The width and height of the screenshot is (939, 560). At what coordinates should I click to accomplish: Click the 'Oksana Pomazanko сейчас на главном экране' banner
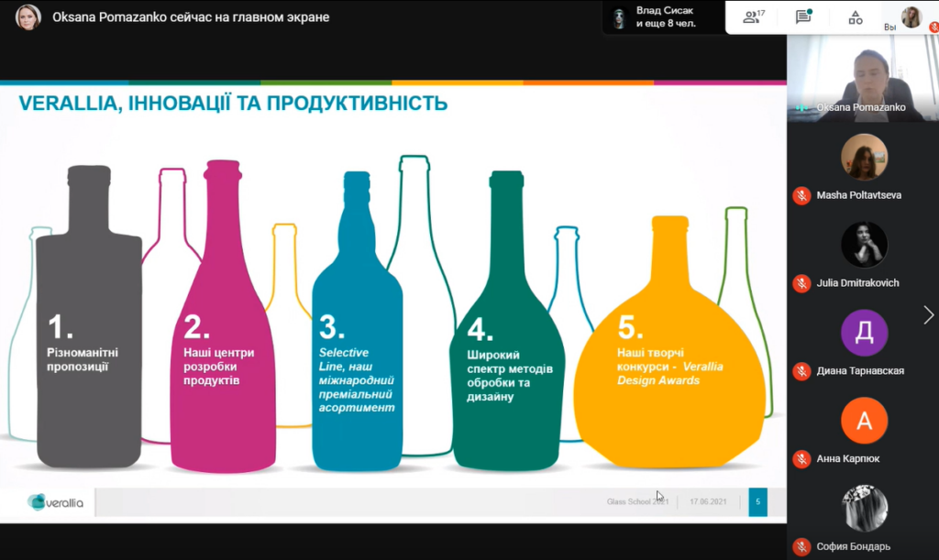coord(191,17)
